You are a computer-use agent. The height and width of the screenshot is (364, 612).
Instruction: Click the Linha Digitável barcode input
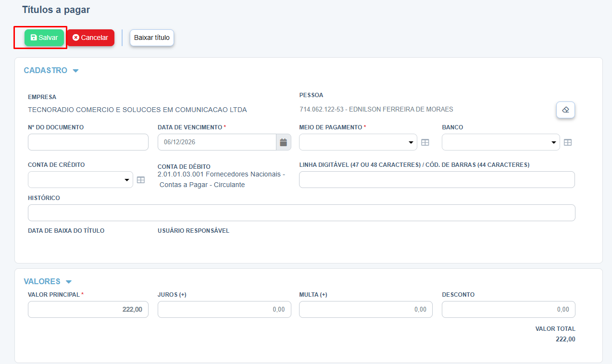(437, 179)
